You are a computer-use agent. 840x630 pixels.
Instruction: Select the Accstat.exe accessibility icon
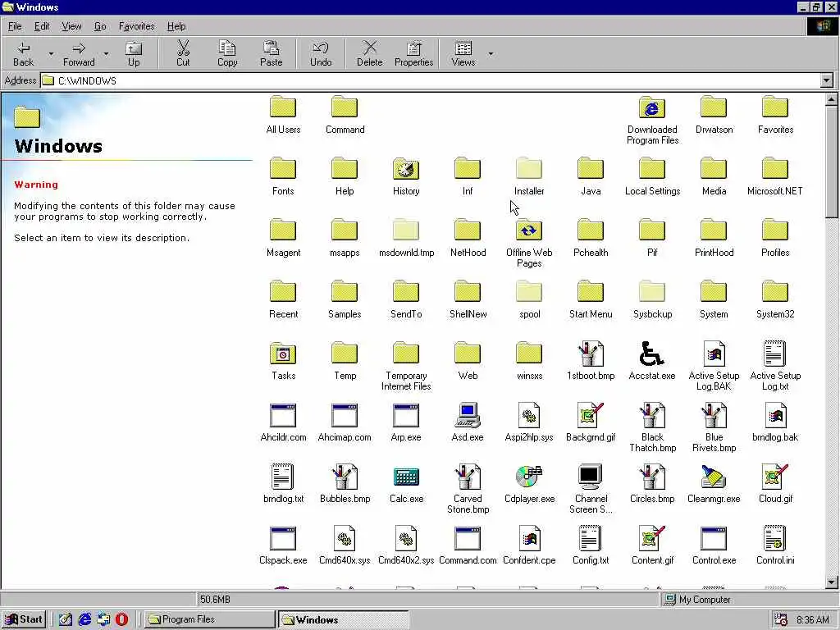pyautogui.click(x=652, y=354)
